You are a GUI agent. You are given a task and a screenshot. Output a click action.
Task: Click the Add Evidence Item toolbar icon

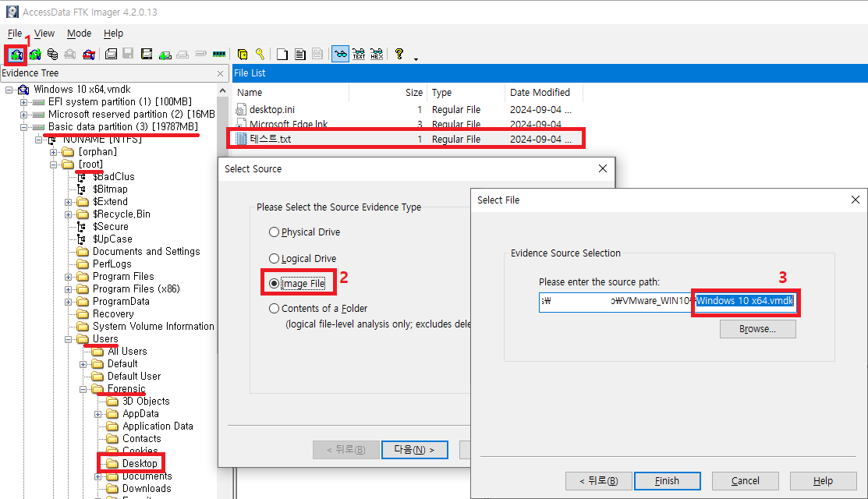point(16,54)
